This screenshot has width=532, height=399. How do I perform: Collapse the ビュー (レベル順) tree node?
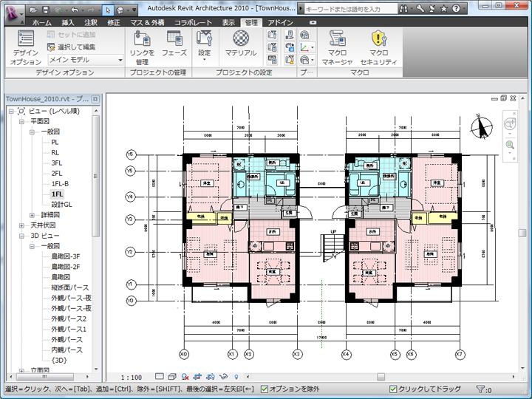[11, 112]
